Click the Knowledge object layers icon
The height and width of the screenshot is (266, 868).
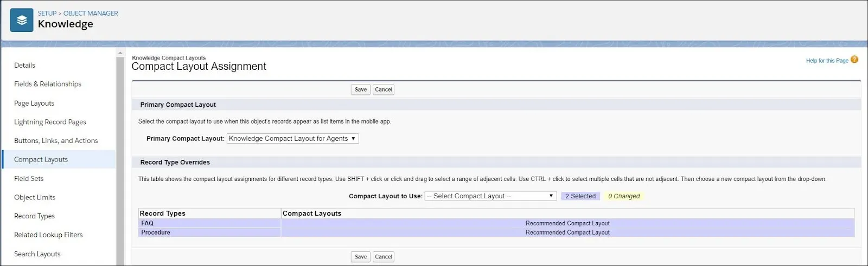[x=22, y=21]
